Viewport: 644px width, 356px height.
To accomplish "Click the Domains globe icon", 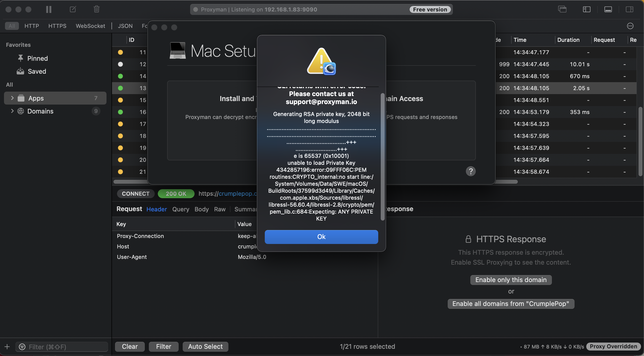I will tap(20, 111).
